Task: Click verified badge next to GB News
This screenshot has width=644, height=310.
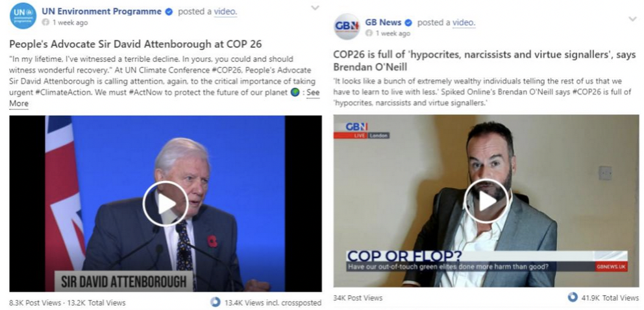Action: click(408, 23)
